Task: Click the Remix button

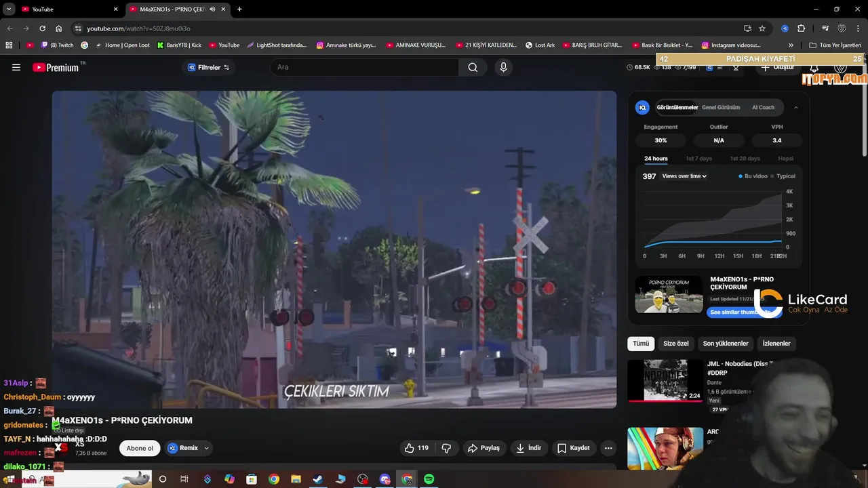Action: pyautogui.click(x=183, y=448)
